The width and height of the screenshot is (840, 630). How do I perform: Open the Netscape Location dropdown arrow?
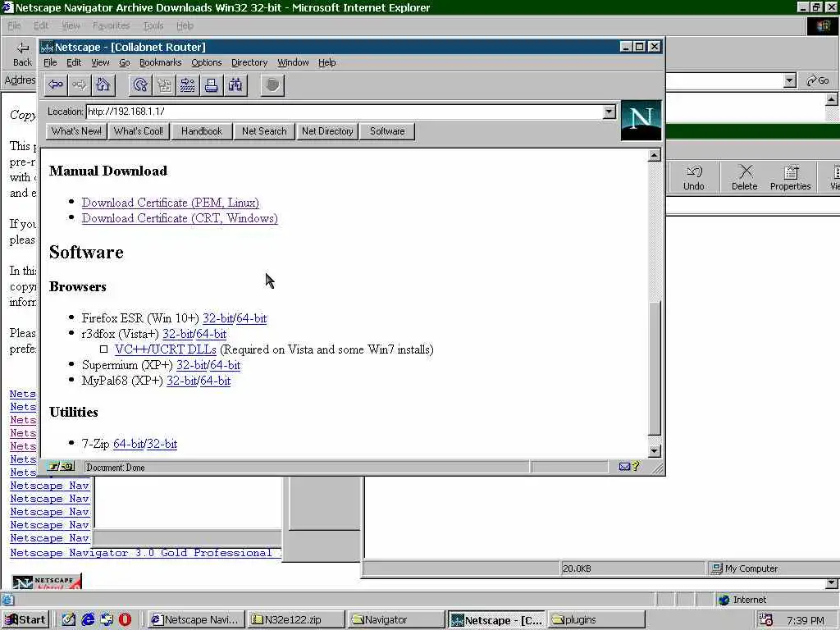[609, 112]
